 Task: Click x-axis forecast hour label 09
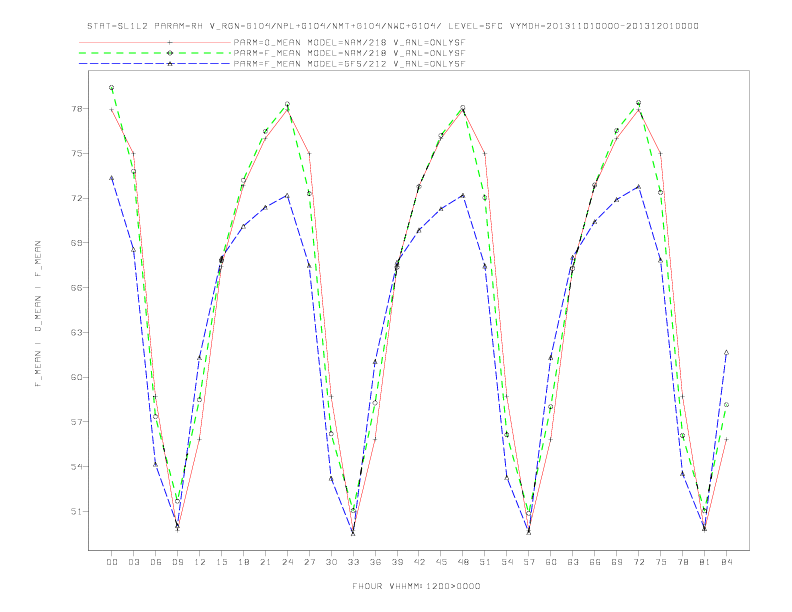(177, 562)
